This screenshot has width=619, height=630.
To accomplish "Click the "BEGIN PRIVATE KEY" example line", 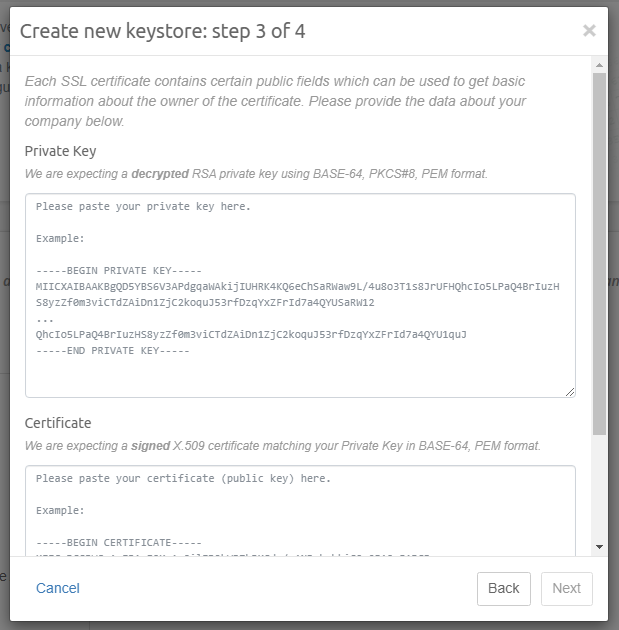I will click(118, 271).
